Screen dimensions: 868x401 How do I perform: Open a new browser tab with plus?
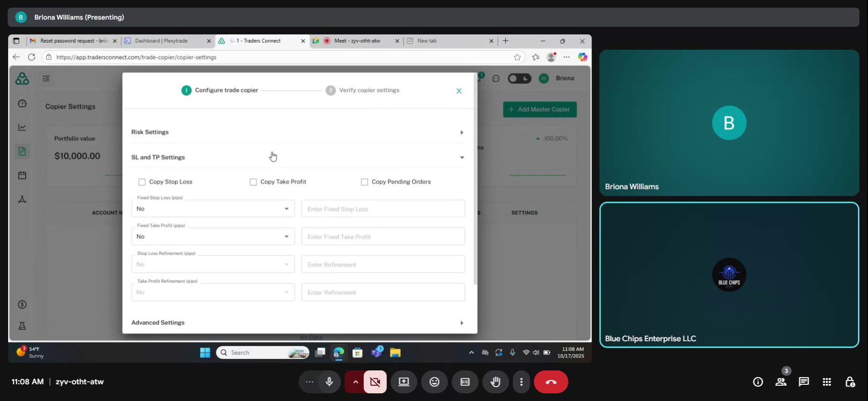click(x=505, y=41)
